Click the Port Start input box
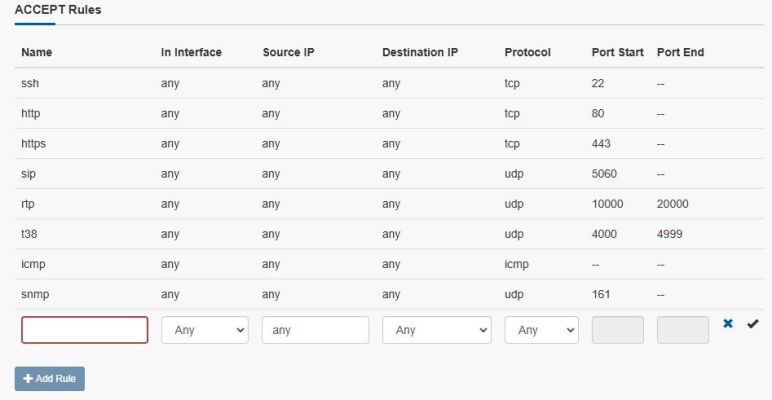 coord(618,330)
